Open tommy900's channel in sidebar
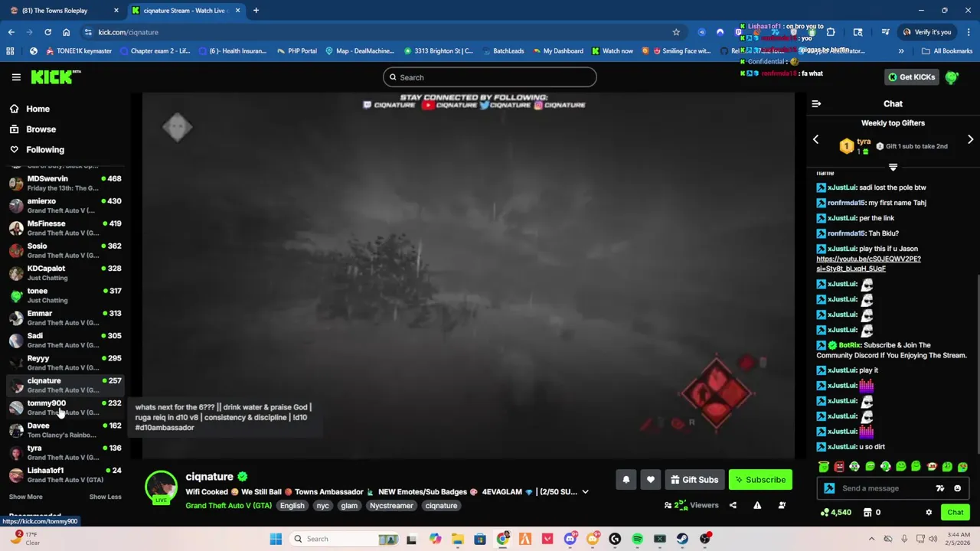 point(64,407)
